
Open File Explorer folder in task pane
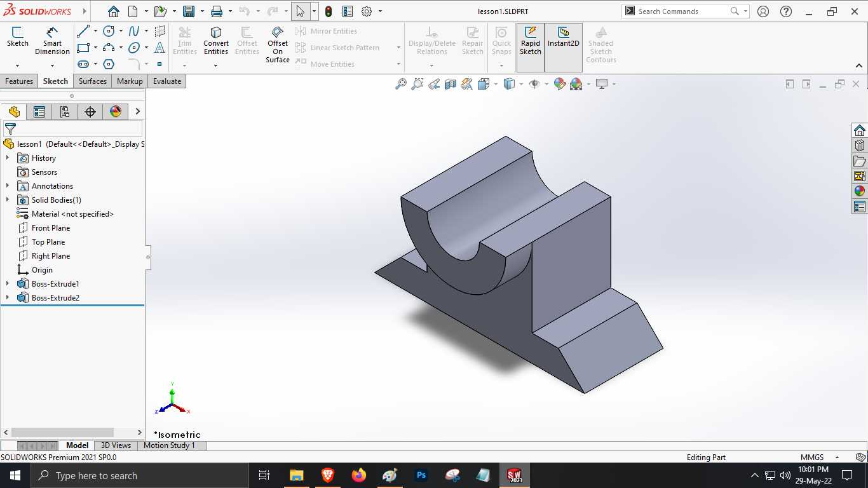click(x=860, y=161)
